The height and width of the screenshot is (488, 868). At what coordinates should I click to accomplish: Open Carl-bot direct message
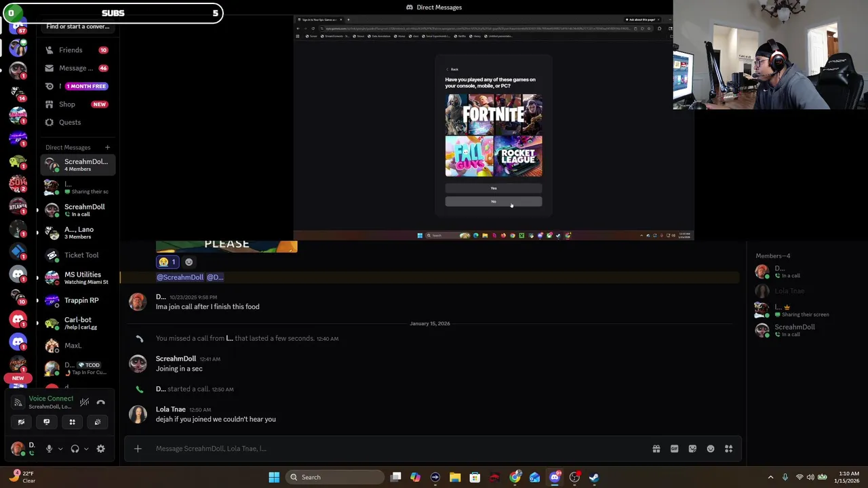78,323
